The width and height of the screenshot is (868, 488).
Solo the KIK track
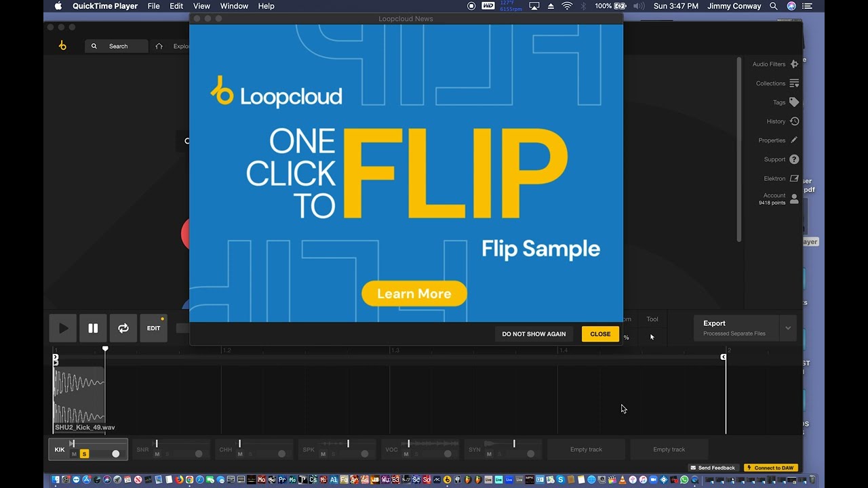(84, 454)
